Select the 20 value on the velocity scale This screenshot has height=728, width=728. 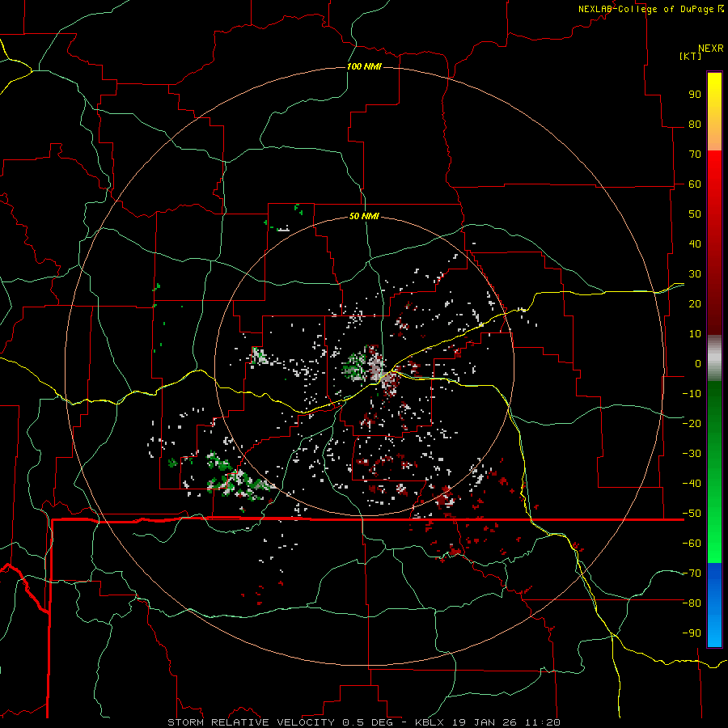point(695,303)
